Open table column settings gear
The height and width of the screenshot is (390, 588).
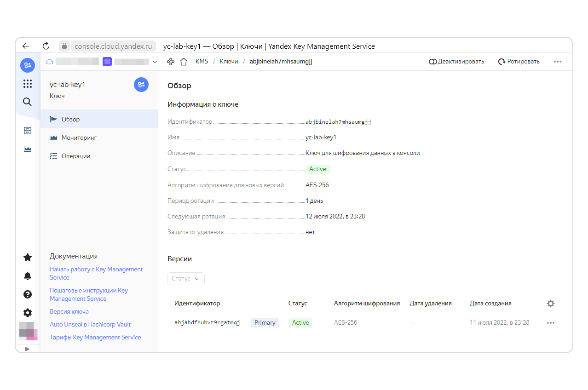(551, 304)
